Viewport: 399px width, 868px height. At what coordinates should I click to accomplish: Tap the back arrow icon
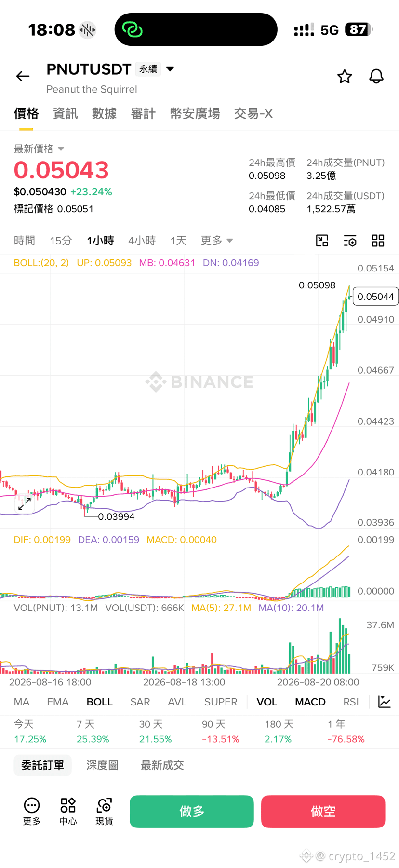click(23, 76)
